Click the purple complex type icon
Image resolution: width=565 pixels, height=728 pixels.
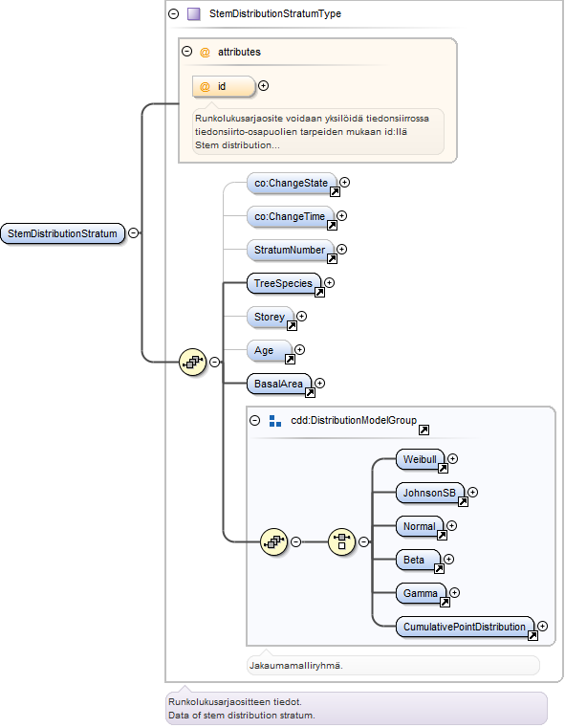pos(193,14)
